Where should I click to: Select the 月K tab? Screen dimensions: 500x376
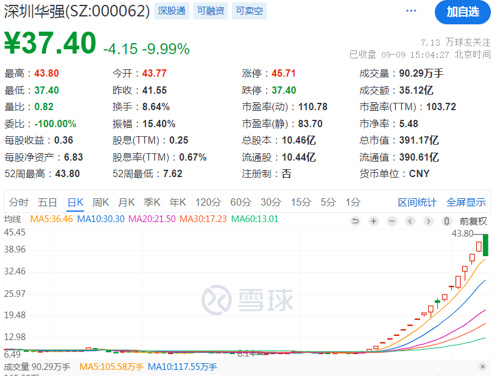(126, 202)
